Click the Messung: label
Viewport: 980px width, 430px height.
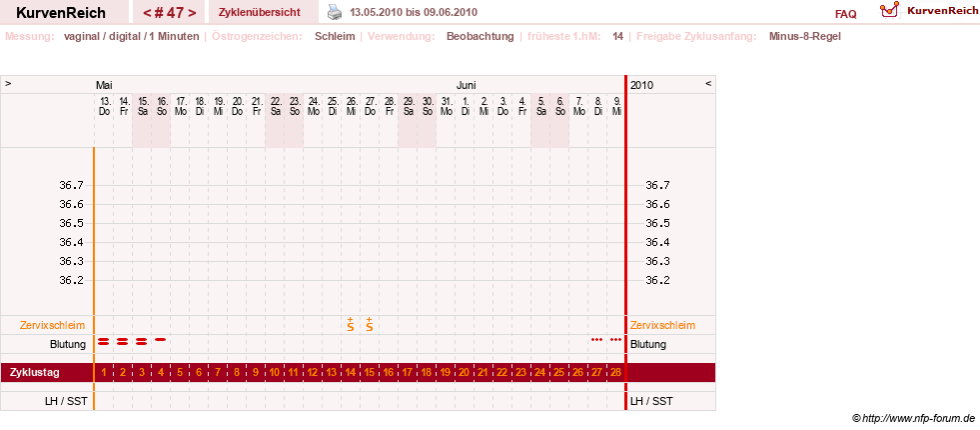pyautogui.click(x=29, y=36)
